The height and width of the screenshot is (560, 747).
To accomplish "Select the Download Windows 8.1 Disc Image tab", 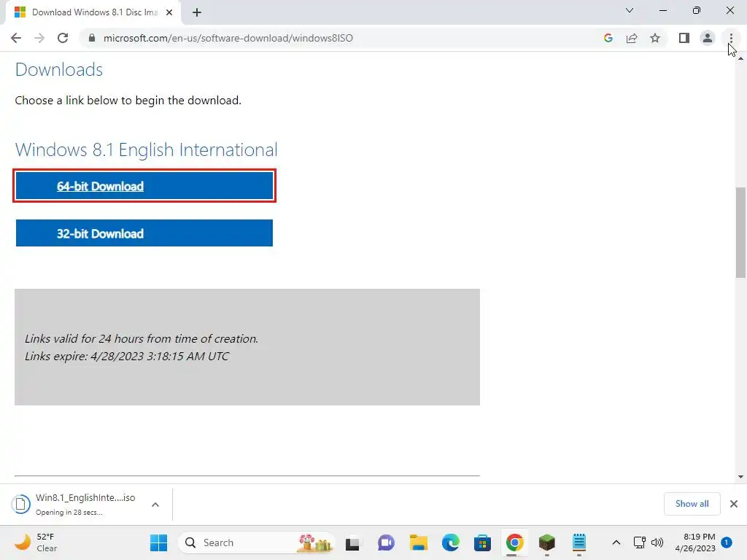I will (x=93, y=12).
